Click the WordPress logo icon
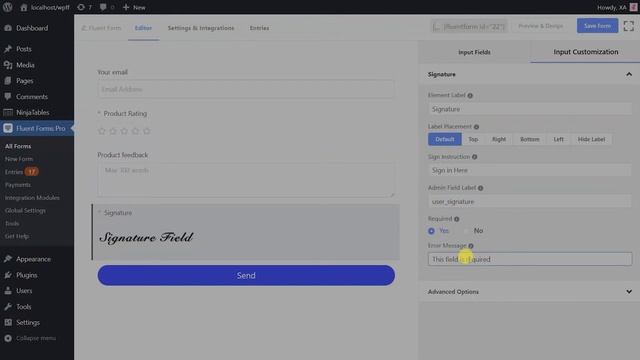 [x=8, y=7]
